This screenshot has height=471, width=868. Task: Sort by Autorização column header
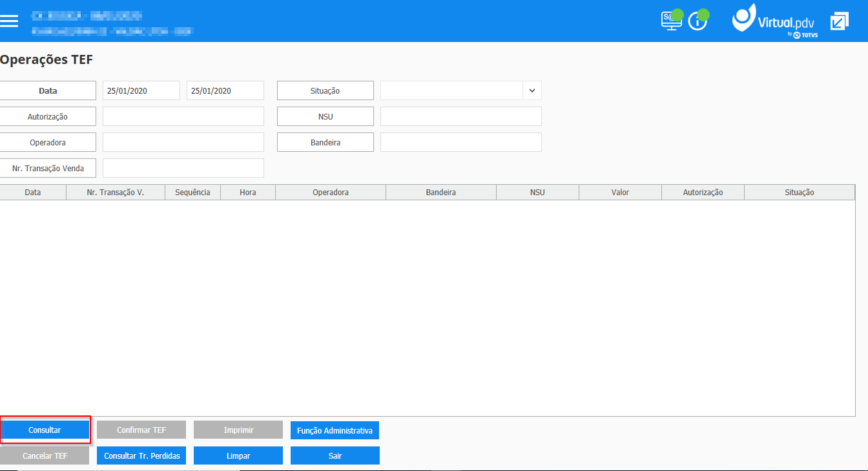coord(703,192)
